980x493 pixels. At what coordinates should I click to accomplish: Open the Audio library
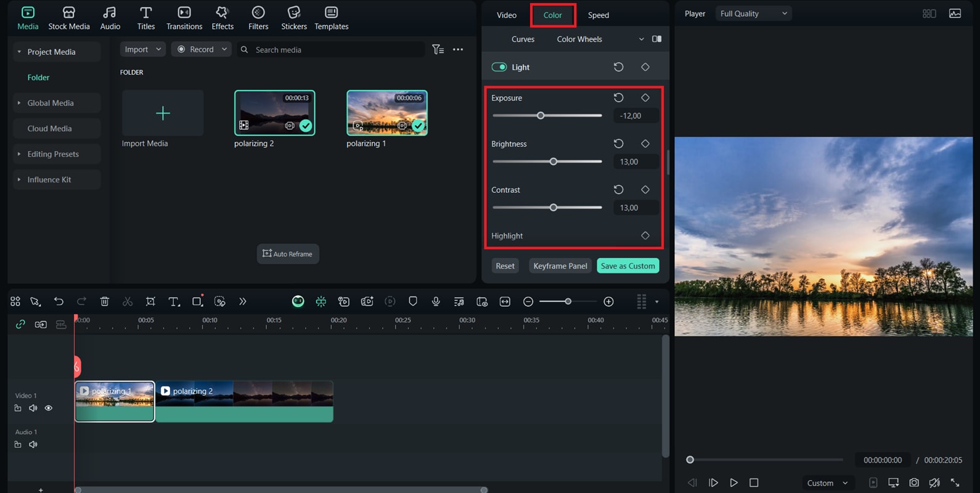[x=110, y=18]
